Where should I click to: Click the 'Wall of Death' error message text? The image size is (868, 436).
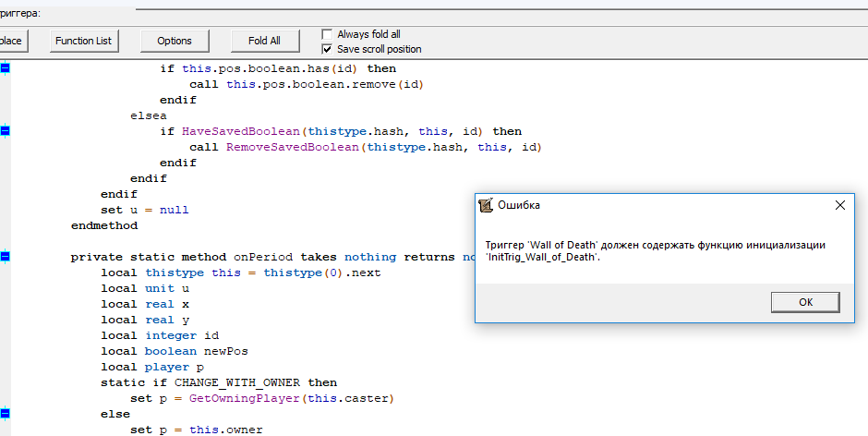pyautogui.click(x=655, y=251)
